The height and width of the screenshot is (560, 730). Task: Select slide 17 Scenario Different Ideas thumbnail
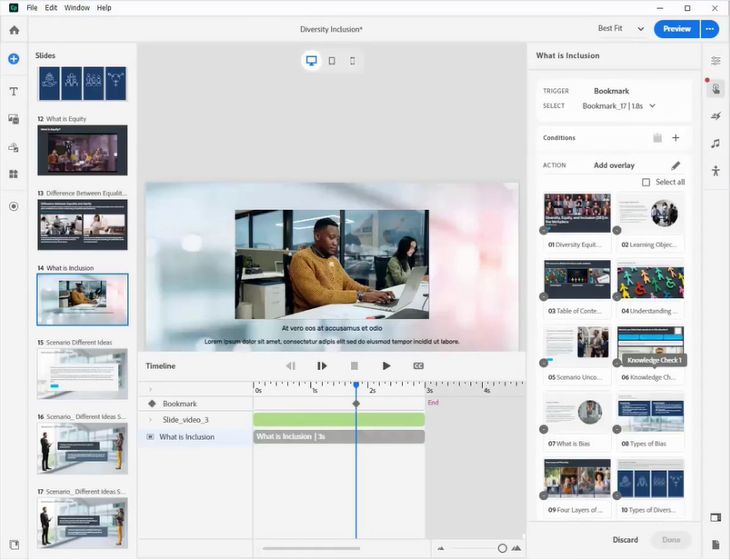point(83,523)
